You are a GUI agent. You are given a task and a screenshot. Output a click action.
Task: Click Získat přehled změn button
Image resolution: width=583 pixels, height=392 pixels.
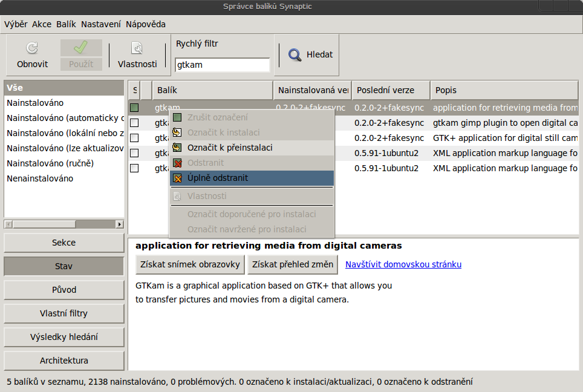293,264
